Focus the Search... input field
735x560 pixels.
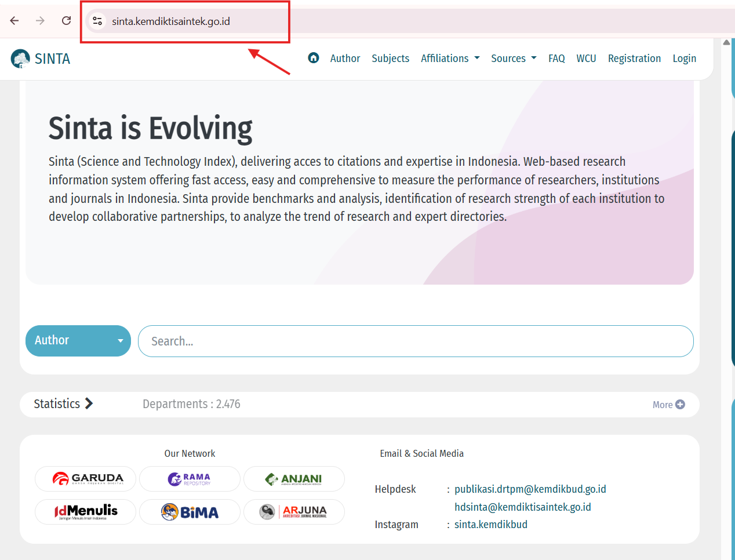tap(416, 341)
